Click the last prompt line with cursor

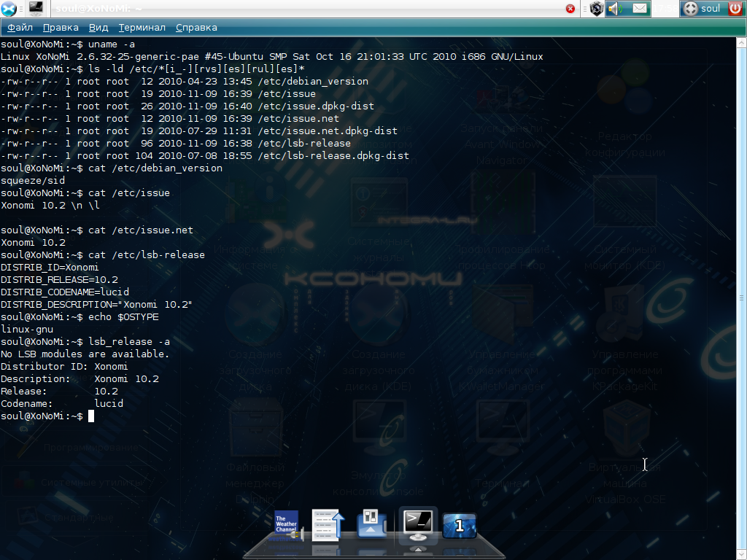pyautogui.click(x=47, y=416)
